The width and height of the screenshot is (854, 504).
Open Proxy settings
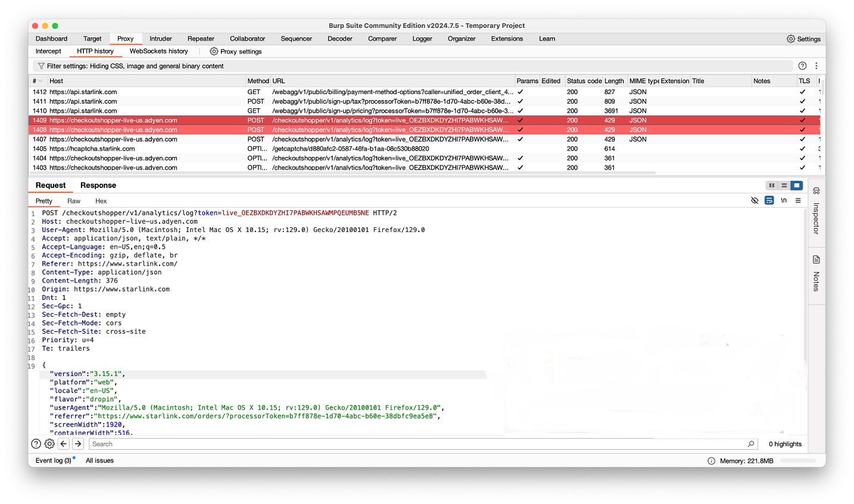[235, 52]
